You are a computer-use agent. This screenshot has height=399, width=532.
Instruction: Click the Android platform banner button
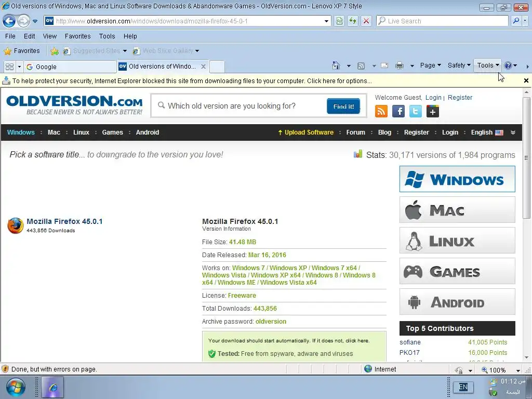(457, 302)
